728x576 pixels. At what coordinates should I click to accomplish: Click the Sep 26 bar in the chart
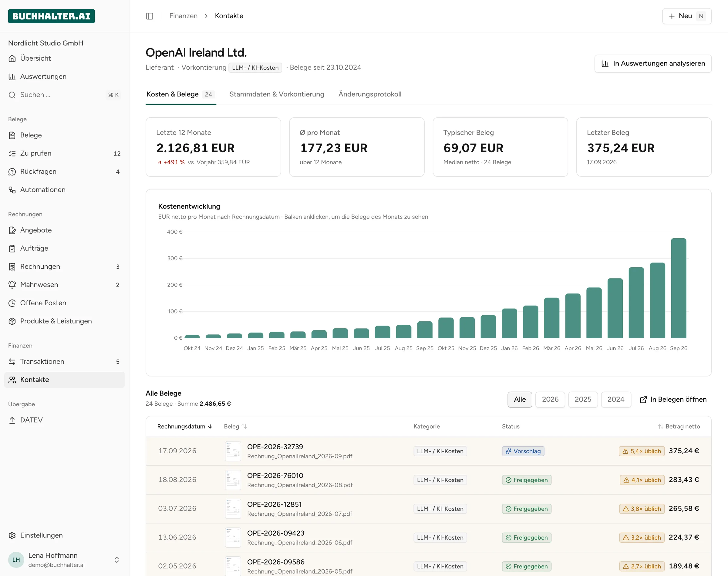(679, 288)
